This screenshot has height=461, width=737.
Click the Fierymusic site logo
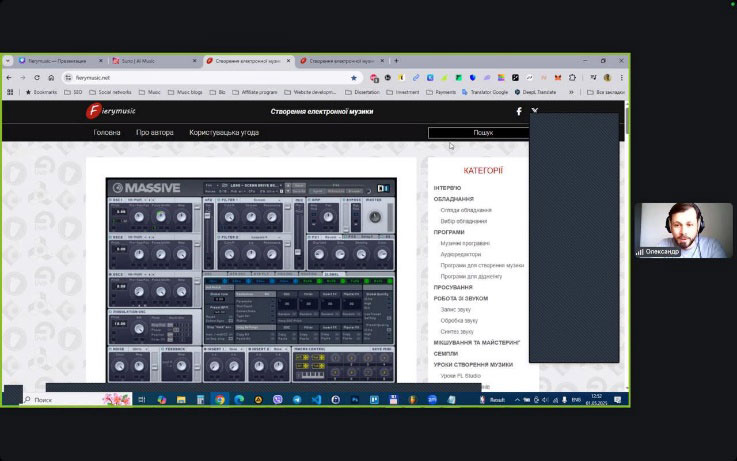[x=111, y=111]
